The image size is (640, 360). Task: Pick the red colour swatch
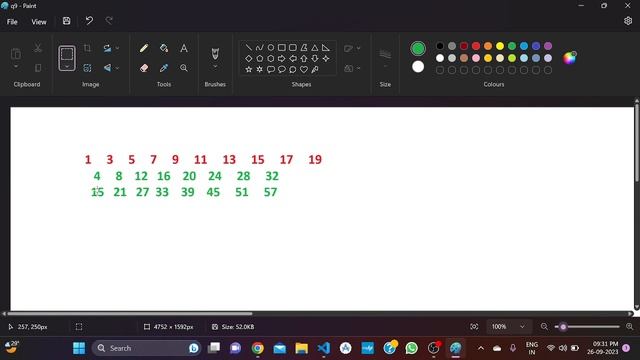[476, 46]
